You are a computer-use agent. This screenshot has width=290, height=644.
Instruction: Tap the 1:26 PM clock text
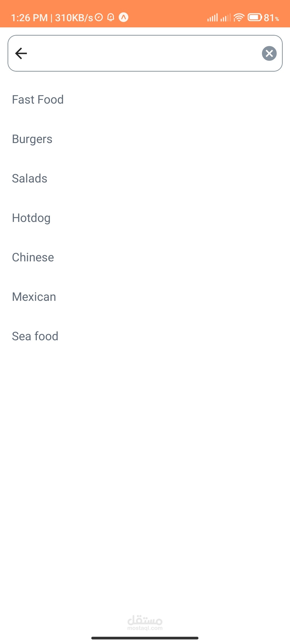coord(29,18)
